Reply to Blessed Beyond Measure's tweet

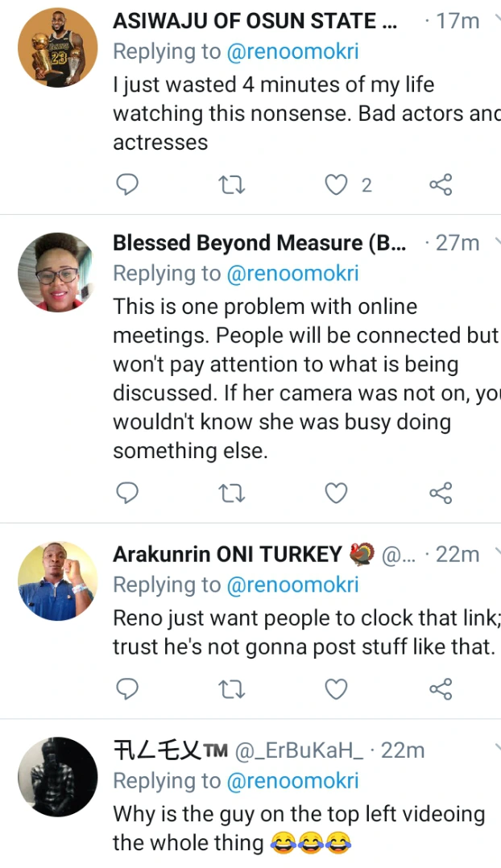[127, 493]
